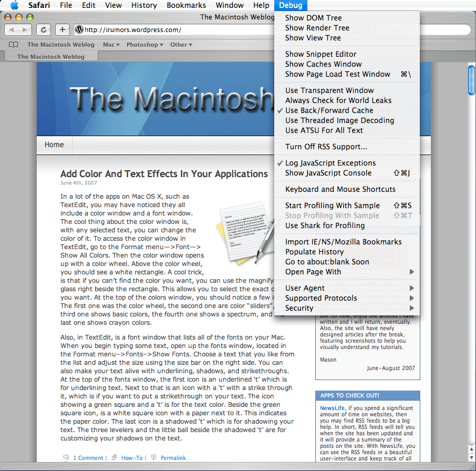Viewport: 476px width, 471px height.
Task: Reload the page with the refresh button
Action: [44, 29]
